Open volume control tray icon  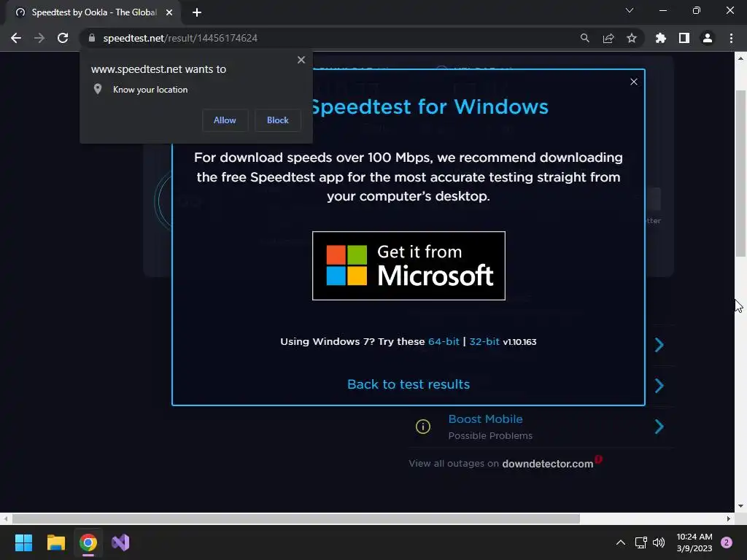(659, 542)
